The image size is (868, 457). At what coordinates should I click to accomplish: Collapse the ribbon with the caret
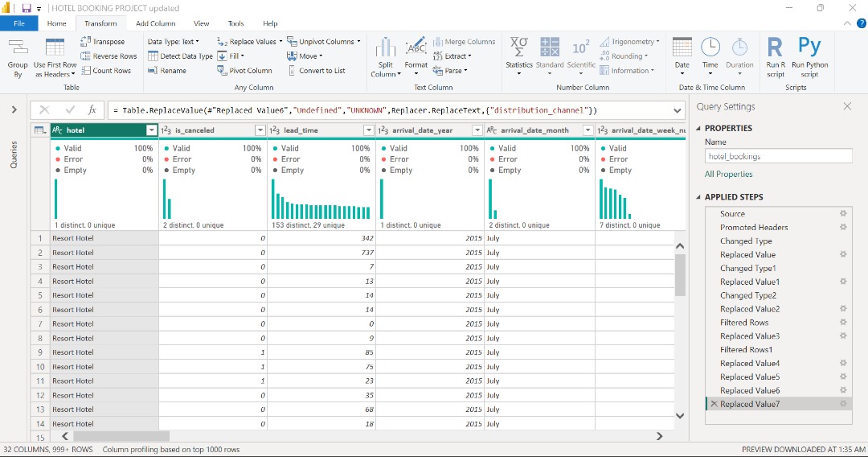(x=847, y=23)
